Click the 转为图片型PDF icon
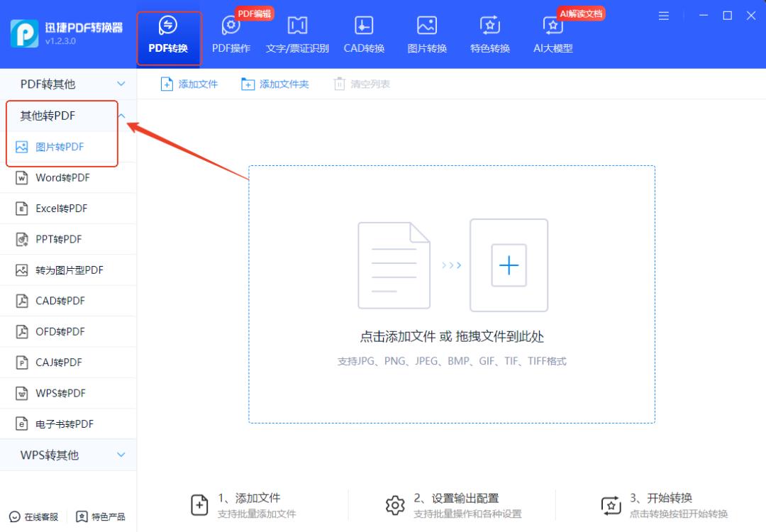The image size is (766, 532). 22,270
